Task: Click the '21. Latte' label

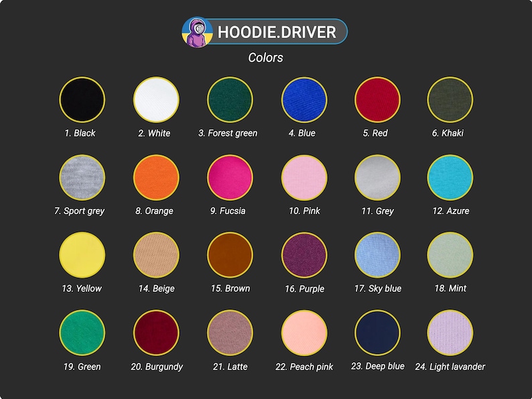Action: click(230, 367)
